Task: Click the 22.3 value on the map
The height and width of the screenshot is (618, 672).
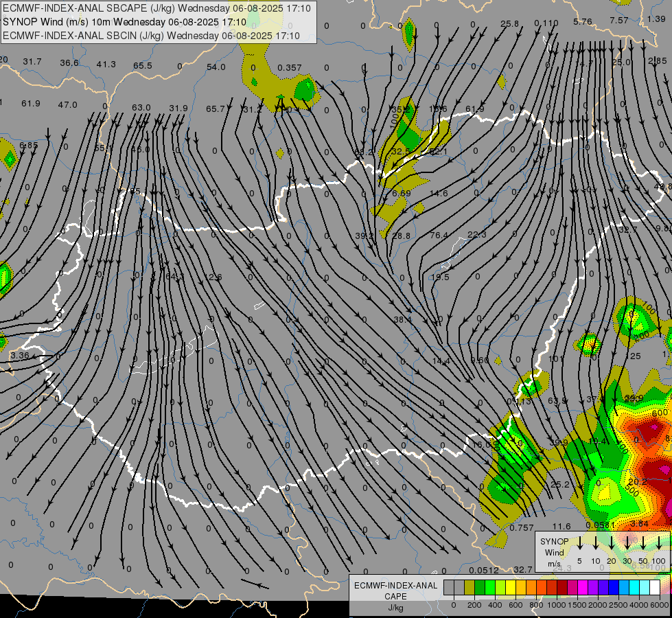Action: [476, 234]
